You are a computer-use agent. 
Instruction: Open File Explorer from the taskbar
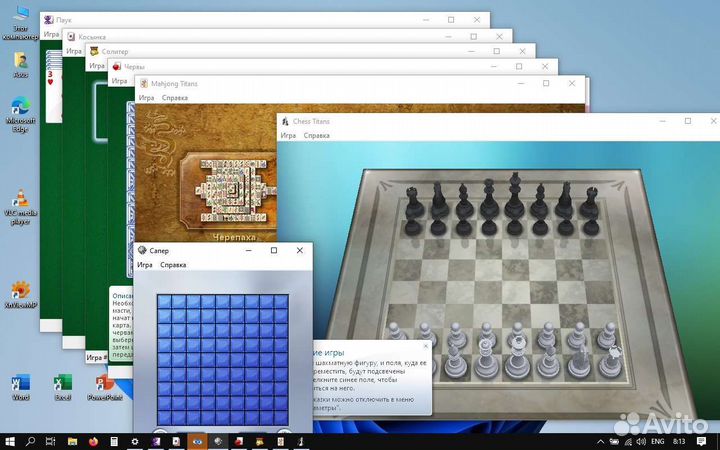click(73, 440)
